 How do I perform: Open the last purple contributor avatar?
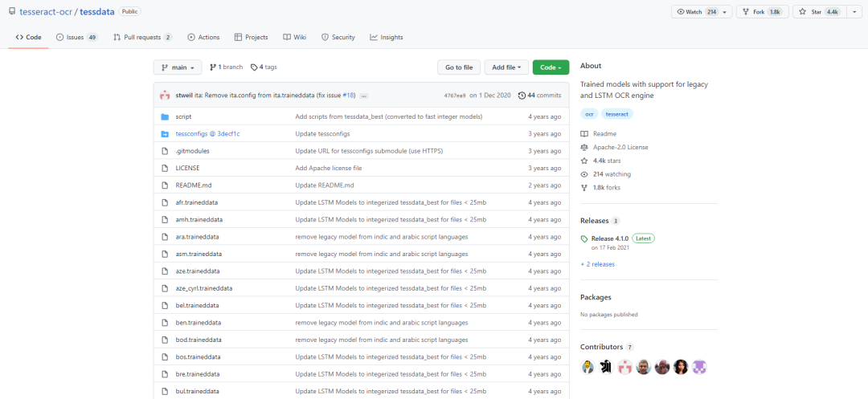[700, 367]
